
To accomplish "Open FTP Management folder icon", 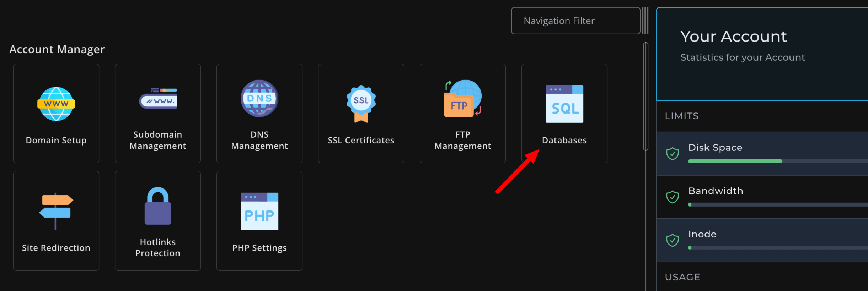I will point(463,98).
